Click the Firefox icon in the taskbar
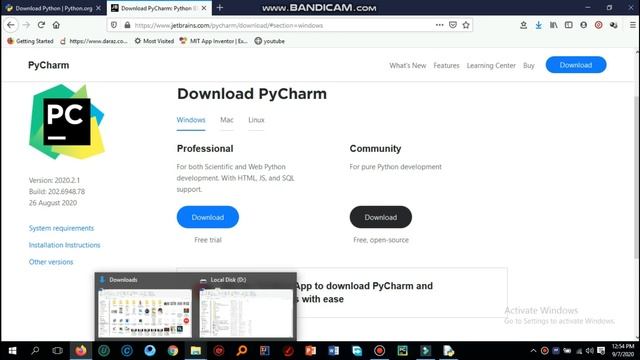The width and height of the screenshot is (640, 360). pyautogui.click(x=81, y=351)
